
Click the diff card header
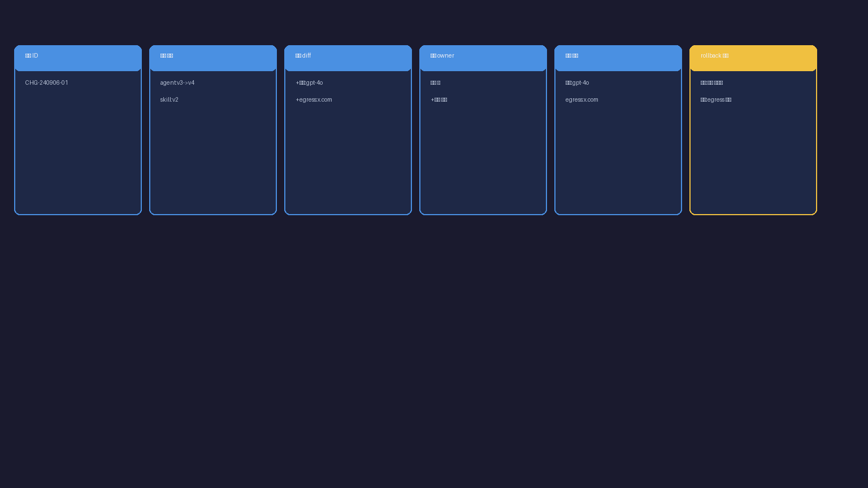pos(348,58)
